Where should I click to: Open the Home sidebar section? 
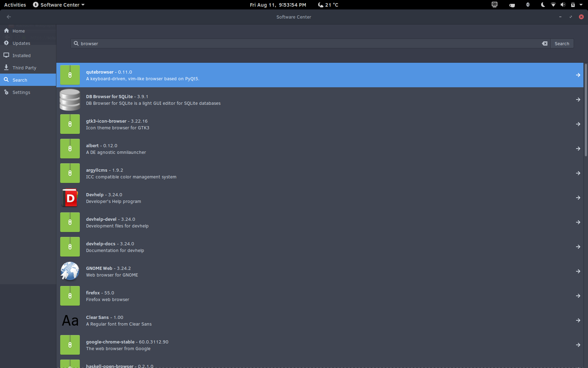click(28, 31)
